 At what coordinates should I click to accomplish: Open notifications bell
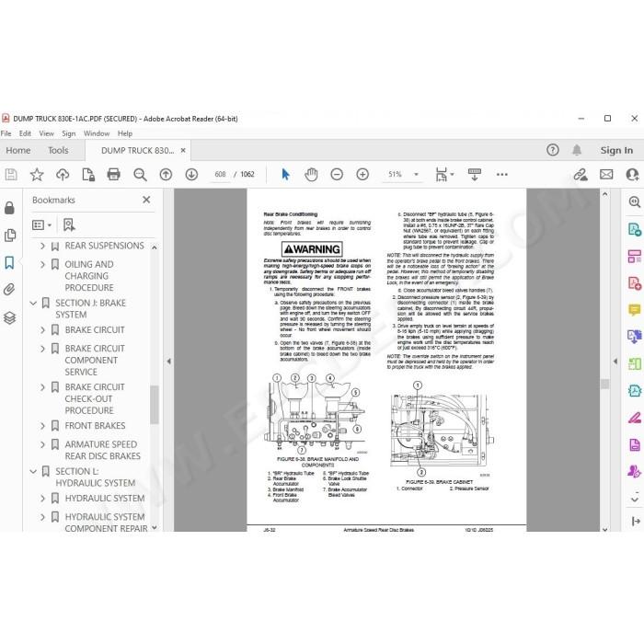pos(577,150)
